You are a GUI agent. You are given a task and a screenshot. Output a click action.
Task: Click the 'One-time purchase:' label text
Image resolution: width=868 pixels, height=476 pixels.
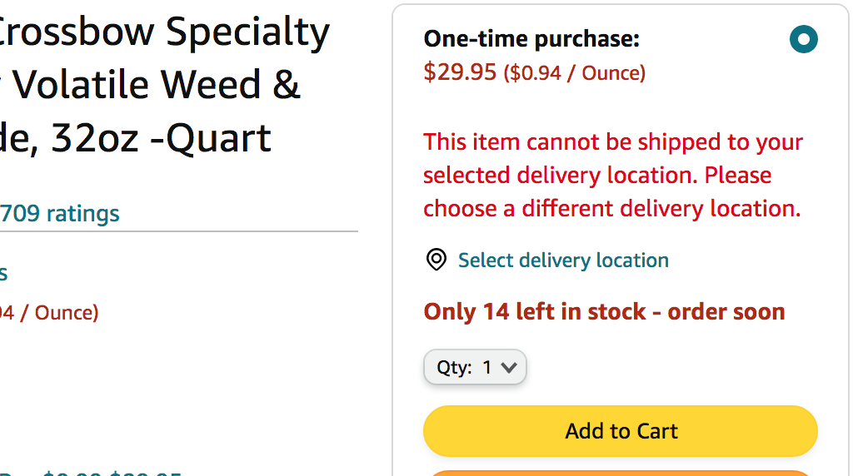pyautogui.click(x=531, y=39)
